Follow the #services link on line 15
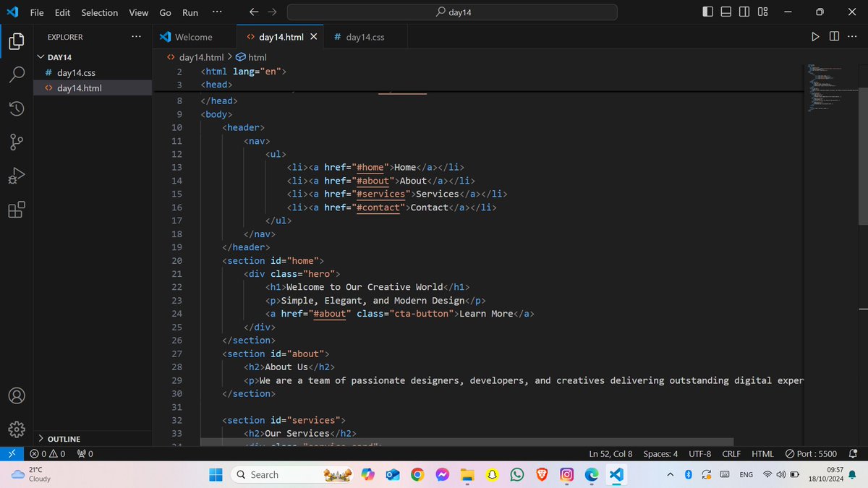 (381, 194)
